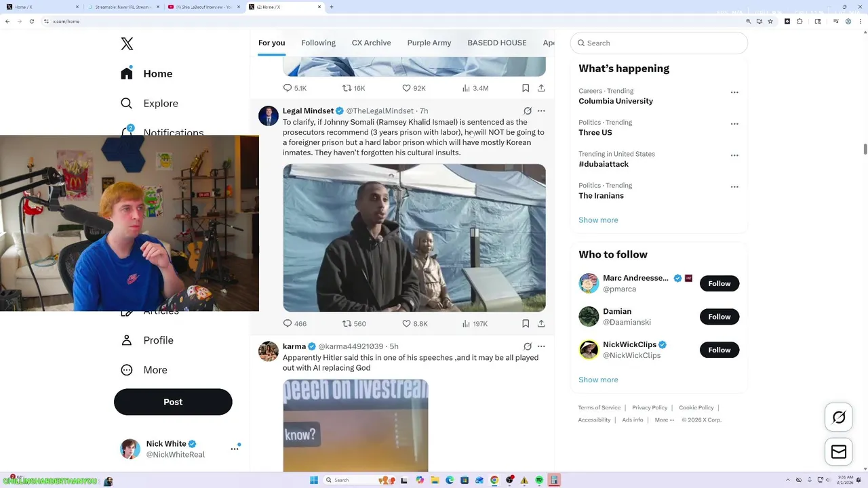The image size is (868, 488).
Task: Switch to the CX Archive tab
Action: tap(371, 43)
